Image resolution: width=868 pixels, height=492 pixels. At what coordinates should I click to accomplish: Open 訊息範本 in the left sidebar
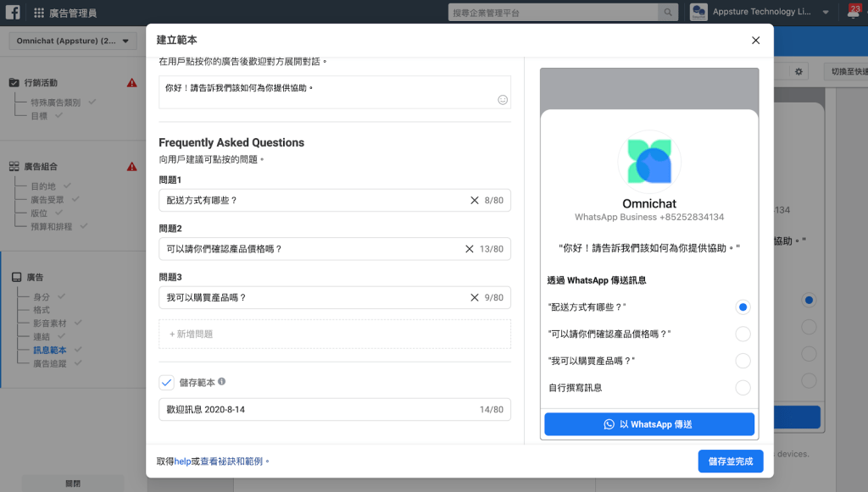tap(49, 350)
